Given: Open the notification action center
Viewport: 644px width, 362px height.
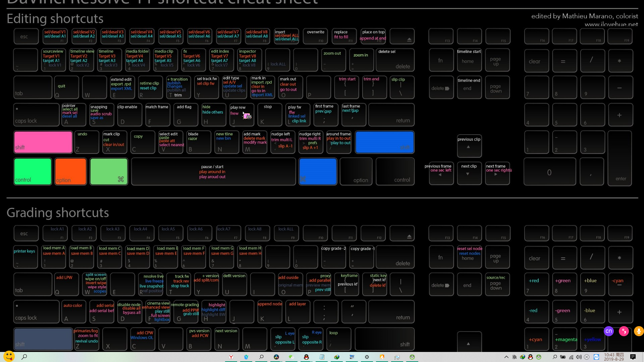Looking at the screenshot, I should pyautogui.click(x=633, y=357).
